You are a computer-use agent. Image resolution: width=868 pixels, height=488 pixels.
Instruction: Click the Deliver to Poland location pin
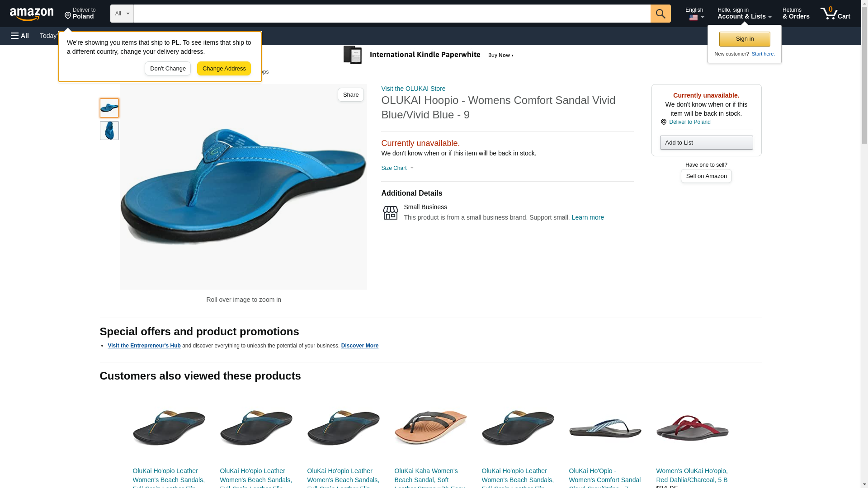(x=80, y=14)
